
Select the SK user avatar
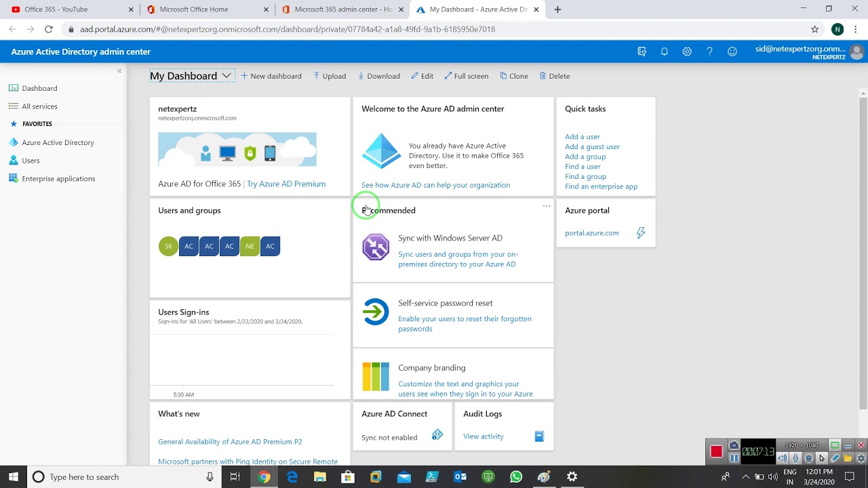coord(168,246)
